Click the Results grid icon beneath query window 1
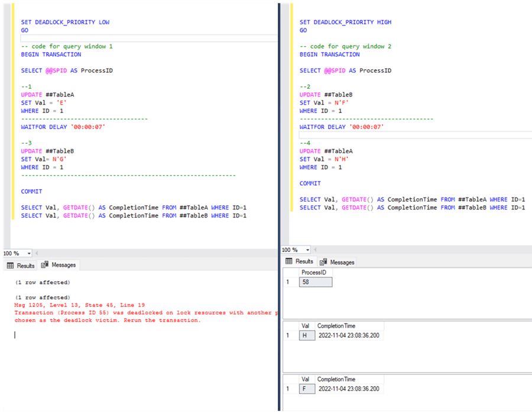The image size is (532, 414). 10,266
